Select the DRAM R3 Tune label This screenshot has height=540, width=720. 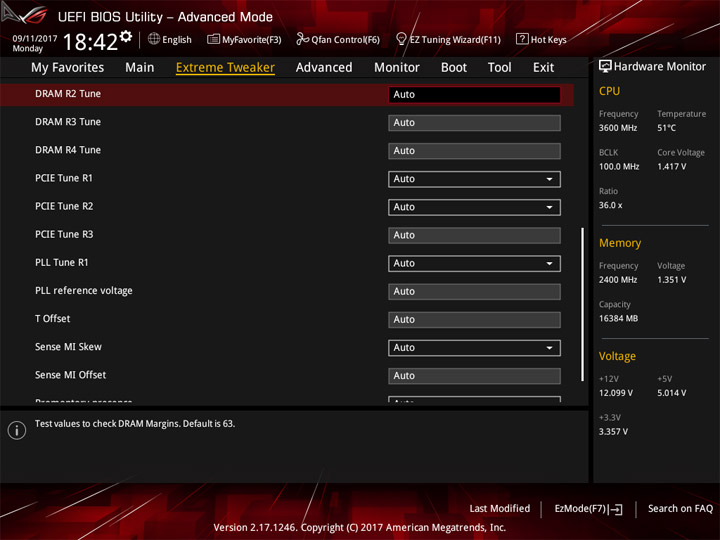pos(68,122)
